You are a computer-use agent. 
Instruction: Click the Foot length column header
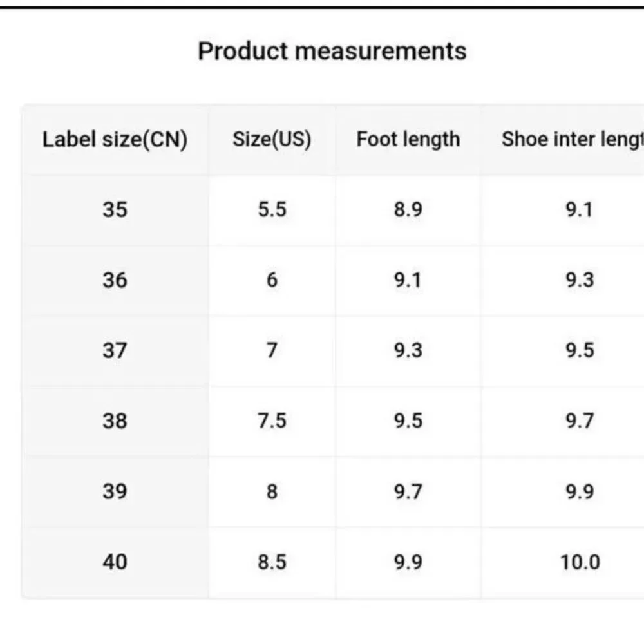(408, 139)
